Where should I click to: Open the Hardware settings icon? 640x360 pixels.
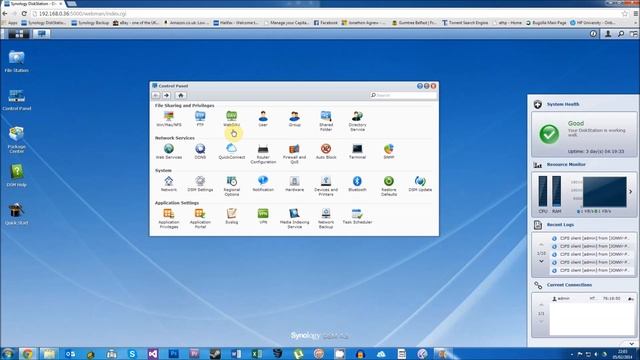[x=294, y=184]
